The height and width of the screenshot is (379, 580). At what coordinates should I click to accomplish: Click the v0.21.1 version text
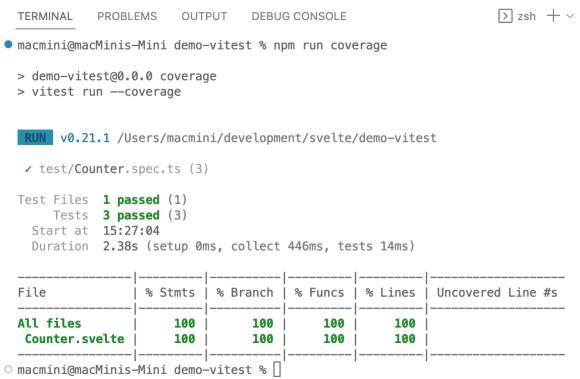(85, 138)
